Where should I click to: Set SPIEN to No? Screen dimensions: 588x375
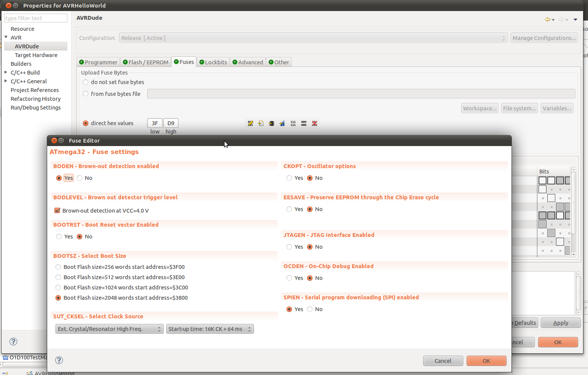point(310,309)
